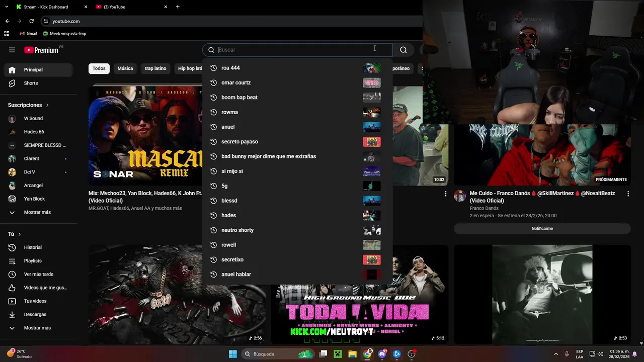Click the taskbar Búsqueda search box
644x362 pixels.
coord(278,354)
